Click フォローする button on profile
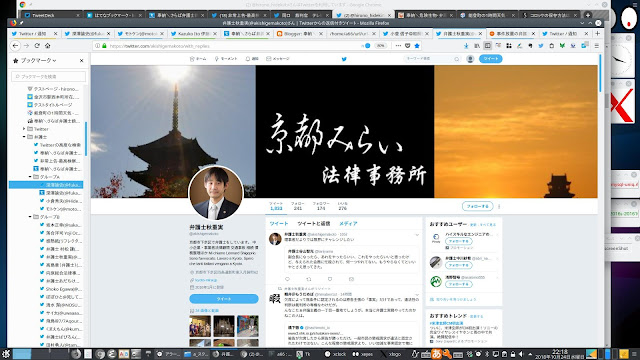 [478, 207]
